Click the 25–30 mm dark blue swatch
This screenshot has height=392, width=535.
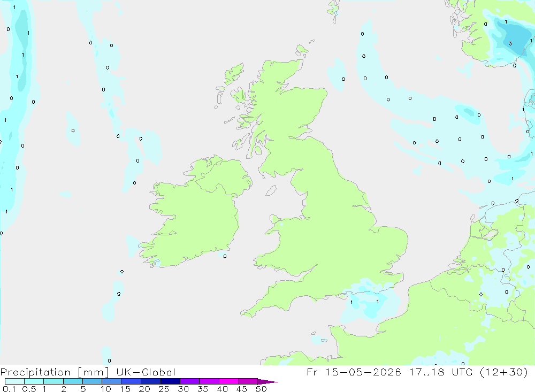pyautogui.click(x=170, y=381)
